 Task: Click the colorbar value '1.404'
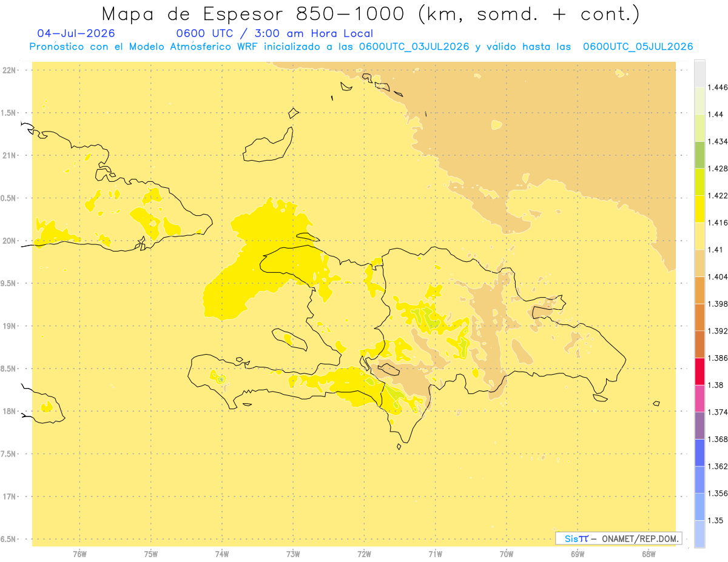[x=718, y=276]
